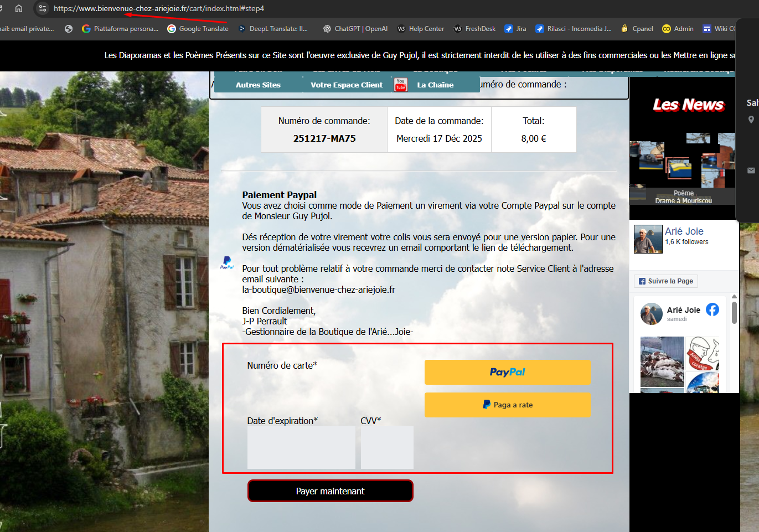
Task: Click the Payer maintenant button
Action: point(330,491)
